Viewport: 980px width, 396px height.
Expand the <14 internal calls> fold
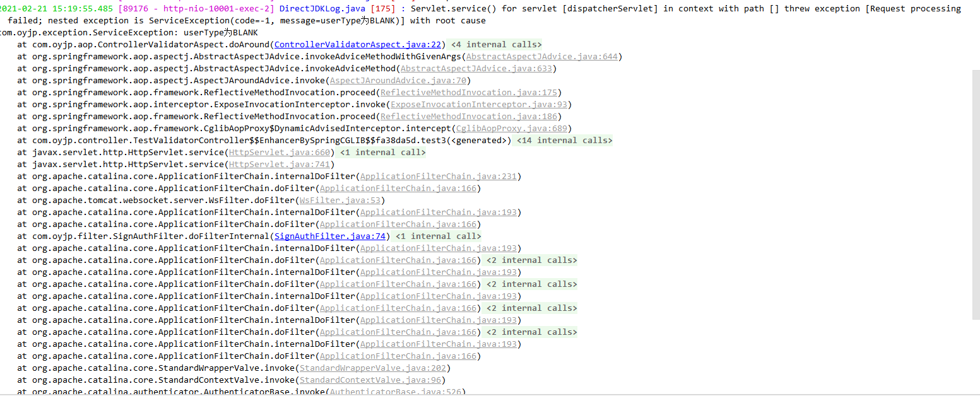[564, 141]
